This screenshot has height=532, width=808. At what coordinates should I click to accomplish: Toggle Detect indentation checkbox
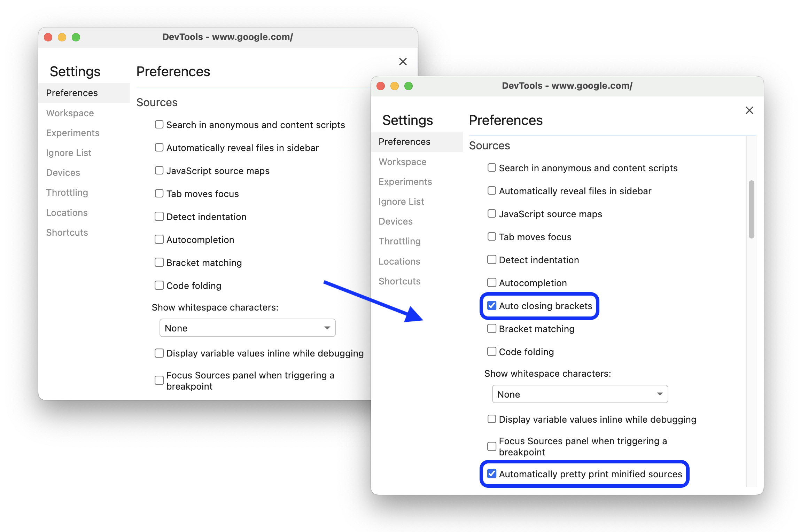tap(492, 259)
